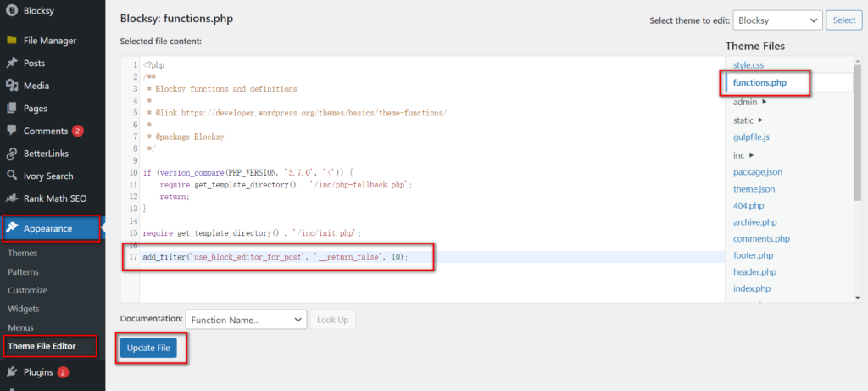
Task: Open the theme selection dropdown showing Blocksy
Action: [777, 20]
